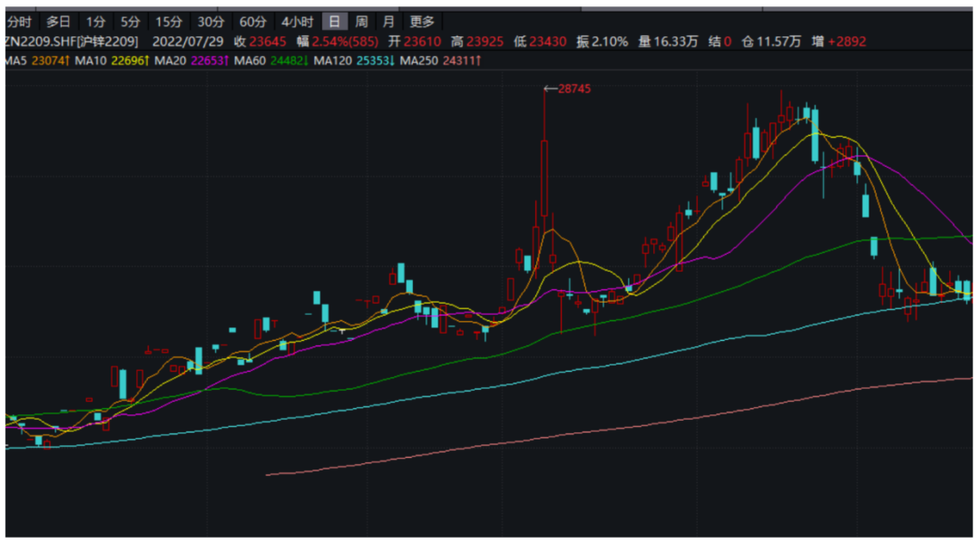The width and height of the screenshot is (980, 544).
Task: Choose the 30分 interval tab
Action: pos(211,22)
